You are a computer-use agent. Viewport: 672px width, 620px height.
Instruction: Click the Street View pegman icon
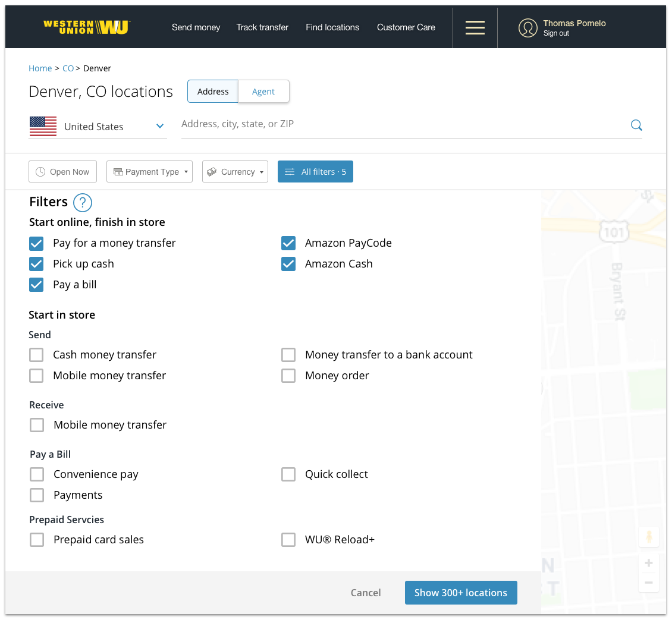point(648,536)
